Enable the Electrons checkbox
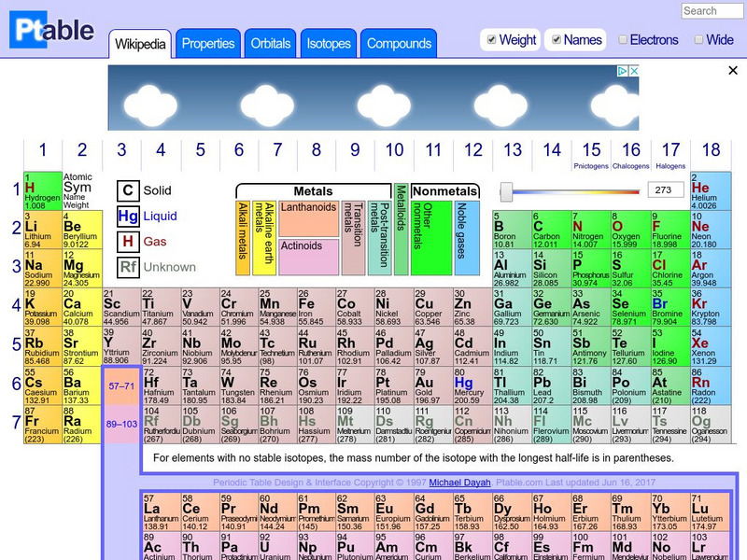The width and height of the screenshot is (747, 560). coord(623,40)
